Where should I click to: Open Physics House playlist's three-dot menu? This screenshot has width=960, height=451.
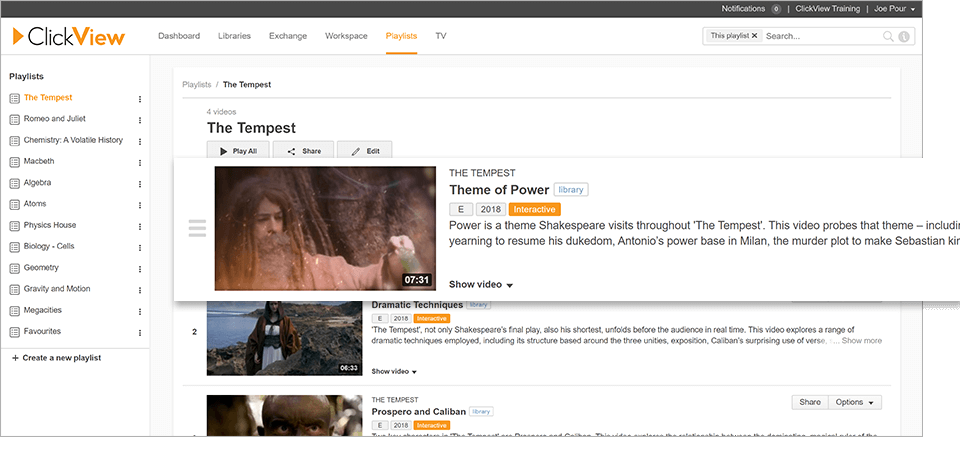140,226
